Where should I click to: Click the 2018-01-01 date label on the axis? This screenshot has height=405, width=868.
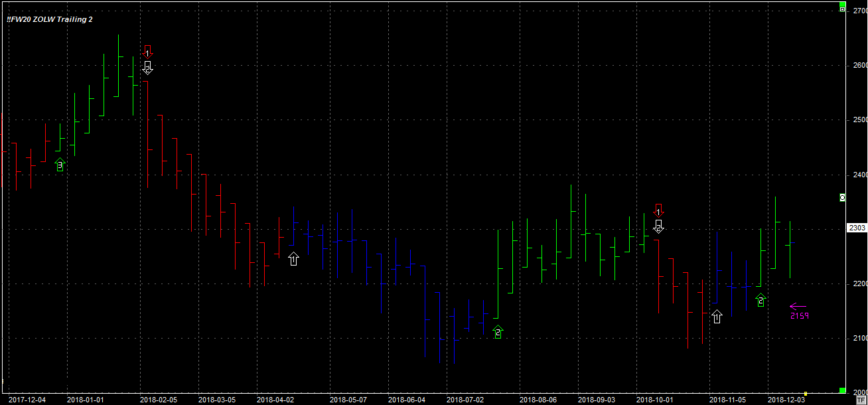(x=86, y=400)
